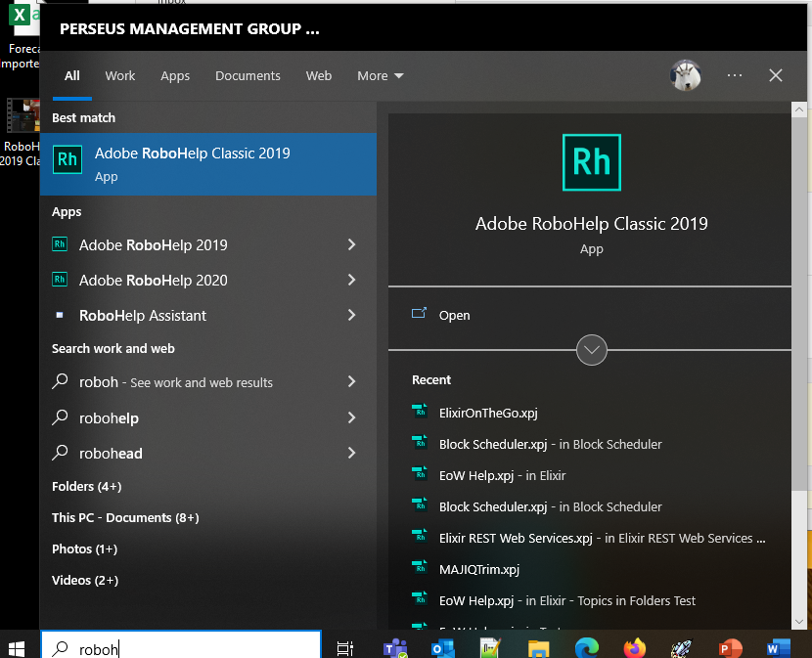Screen dimensions: 812x658
Task: Click the MAJIQTrim.xpj file icon
Action: (422, 569)
